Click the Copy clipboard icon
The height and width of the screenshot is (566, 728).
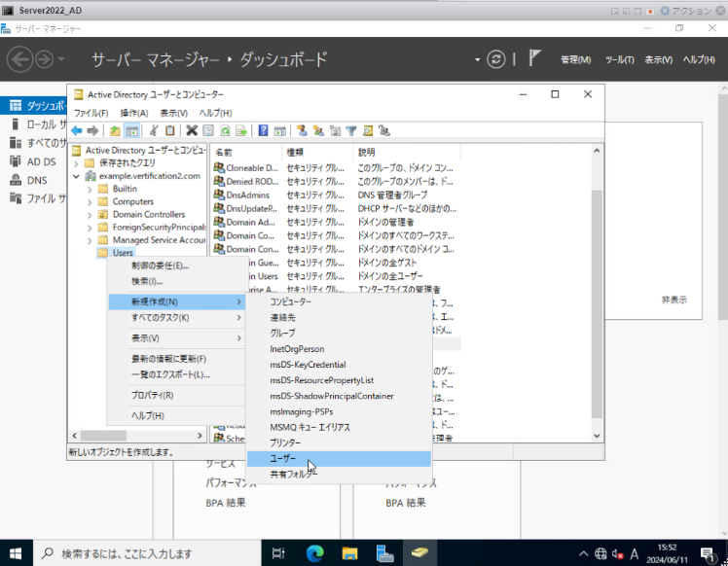[x=170, y=131]
